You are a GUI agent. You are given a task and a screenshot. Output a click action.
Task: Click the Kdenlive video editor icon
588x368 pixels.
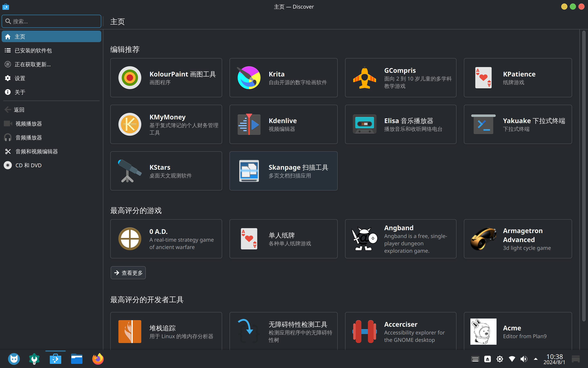click(x=249, y=124)
